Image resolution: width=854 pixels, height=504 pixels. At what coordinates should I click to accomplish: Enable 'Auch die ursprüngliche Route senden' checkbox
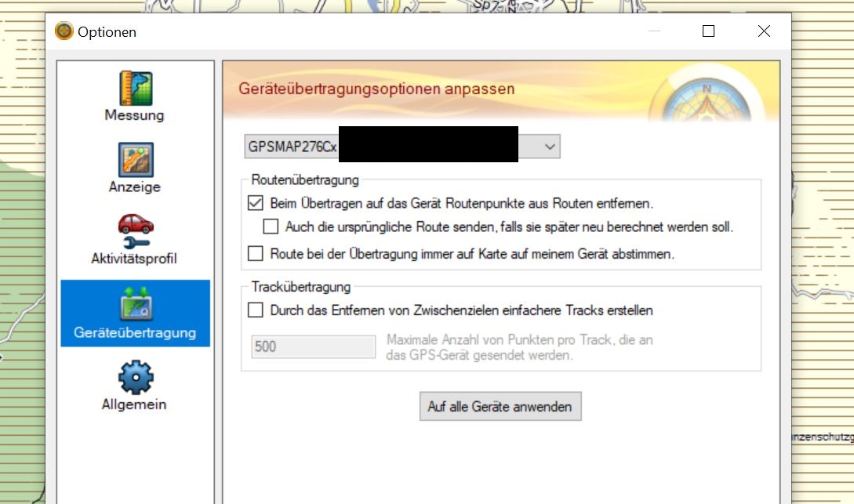[271, 227]
